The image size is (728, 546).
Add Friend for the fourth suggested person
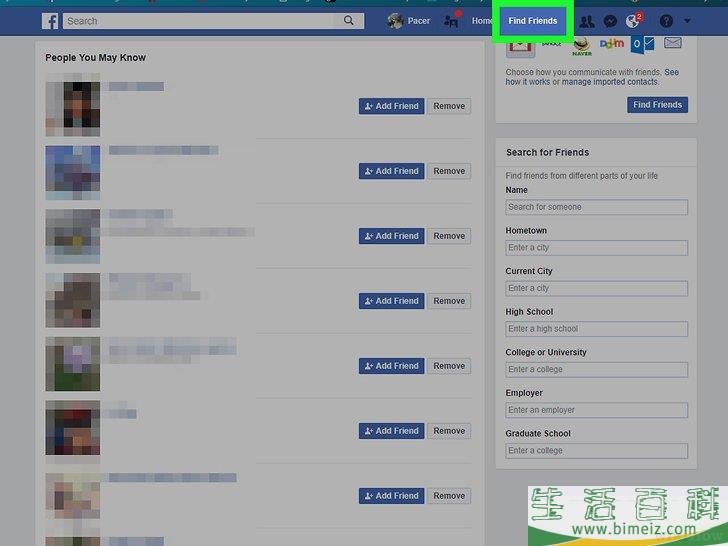391,301
